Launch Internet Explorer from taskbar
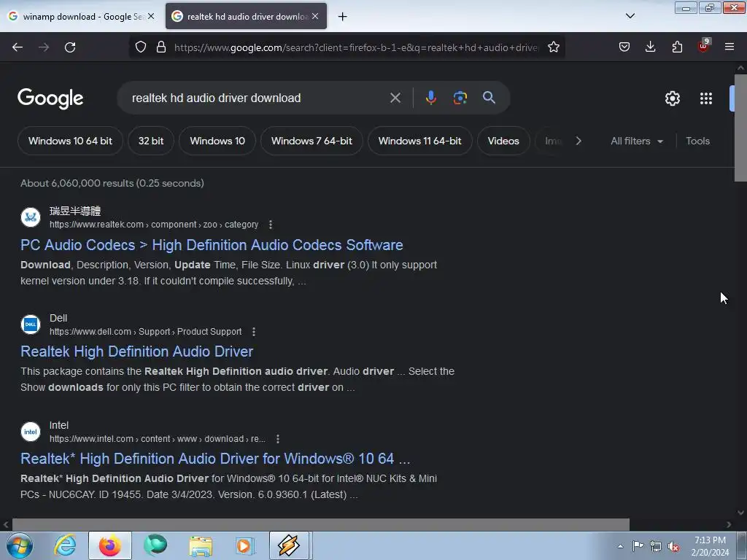 [65, 545]
